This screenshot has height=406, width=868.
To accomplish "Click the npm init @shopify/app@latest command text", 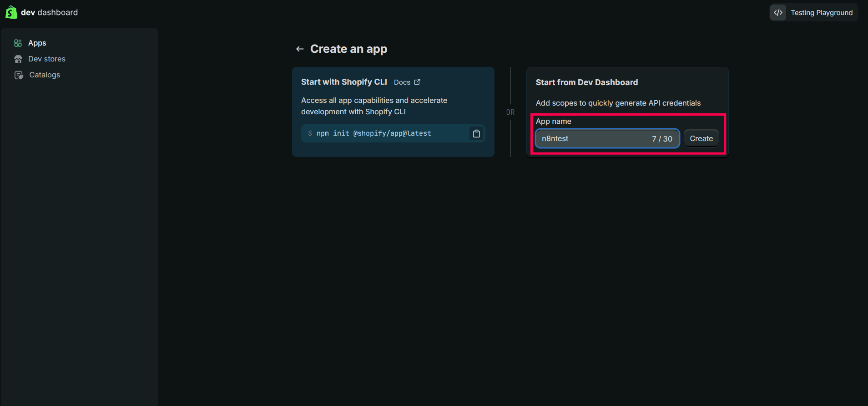I will (373, 133).
